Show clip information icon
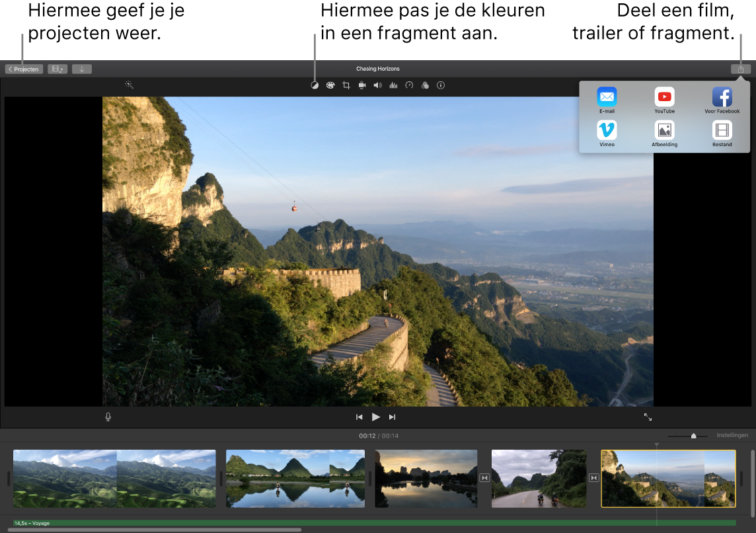This screenshot has width=756, height=533. pyautogui.click(x=441, y=85)
